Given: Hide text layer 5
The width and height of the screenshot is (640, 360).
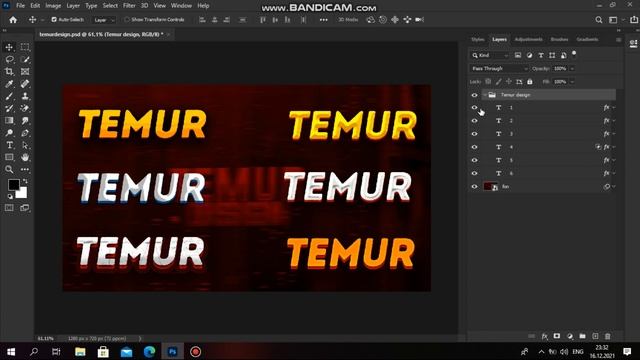Looking at the screenshot, I should point(474,160).
